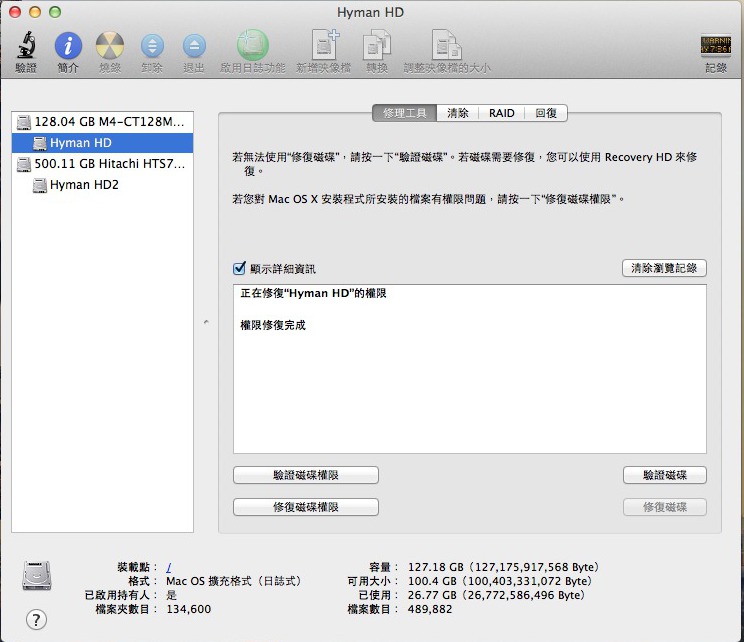Image resolution: width=744 pixels, height=642 pixels.
Task: Click the split-view divider handle
Action: click(x=206, y=322)
